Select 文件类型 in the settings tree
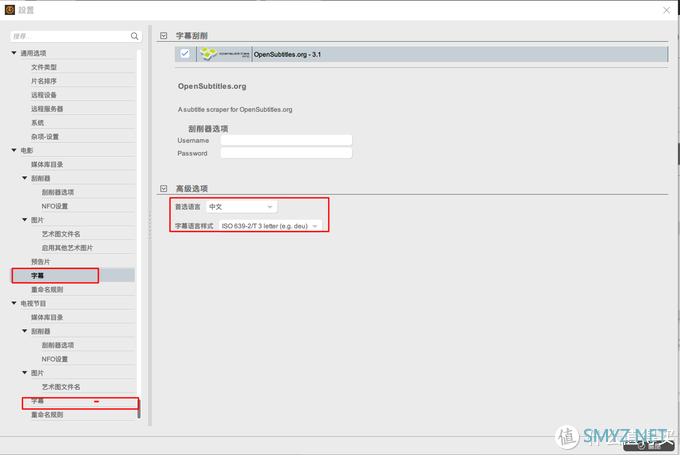Image resolution: width=680 pixels, height=455 pixels. point(44,67)
